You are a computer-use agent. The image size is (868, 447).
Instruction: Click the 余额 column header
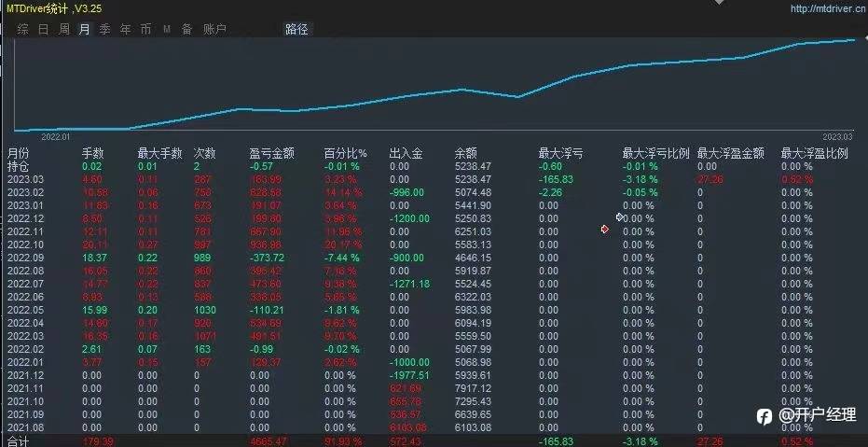click(465, 153)
